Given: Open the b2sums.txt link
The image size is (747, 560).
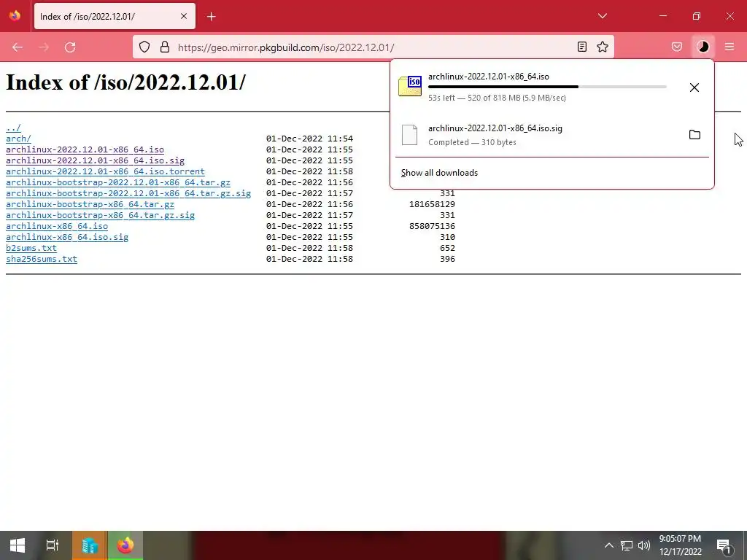Looking at the screenshot, I should (31, 248).
